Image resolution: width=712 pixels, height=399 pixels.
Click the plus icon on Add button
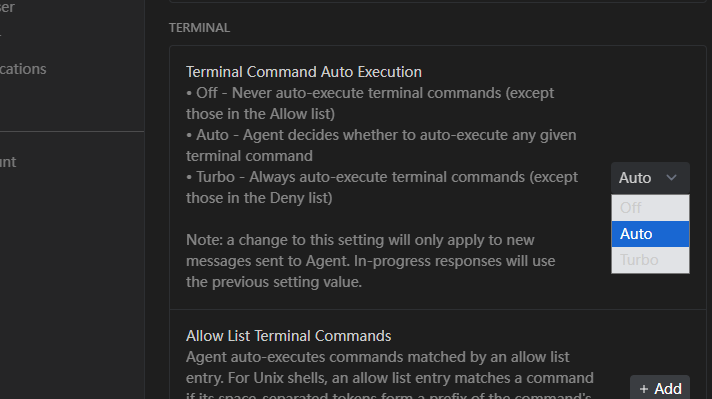643,389
